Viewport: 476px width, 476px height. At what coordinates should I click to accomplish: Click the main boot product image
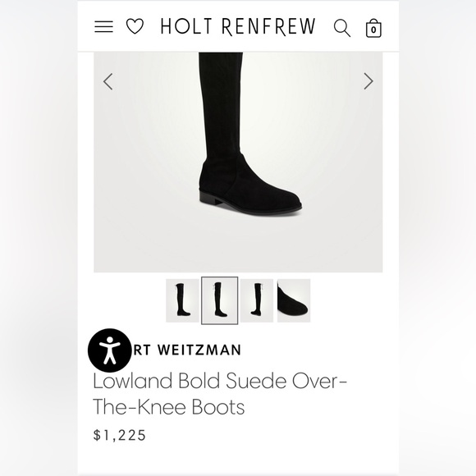point(238,162)
